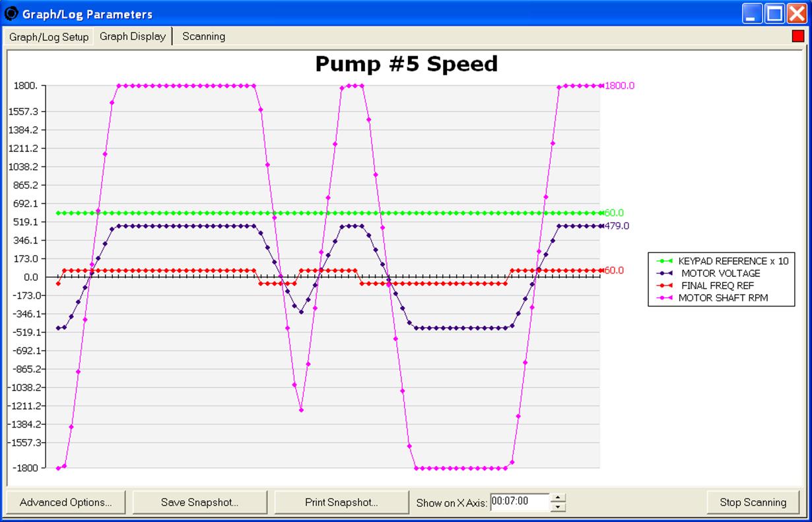
Task: Click the green KEYPAD REFERENCE legend marker
Action: 665,261
